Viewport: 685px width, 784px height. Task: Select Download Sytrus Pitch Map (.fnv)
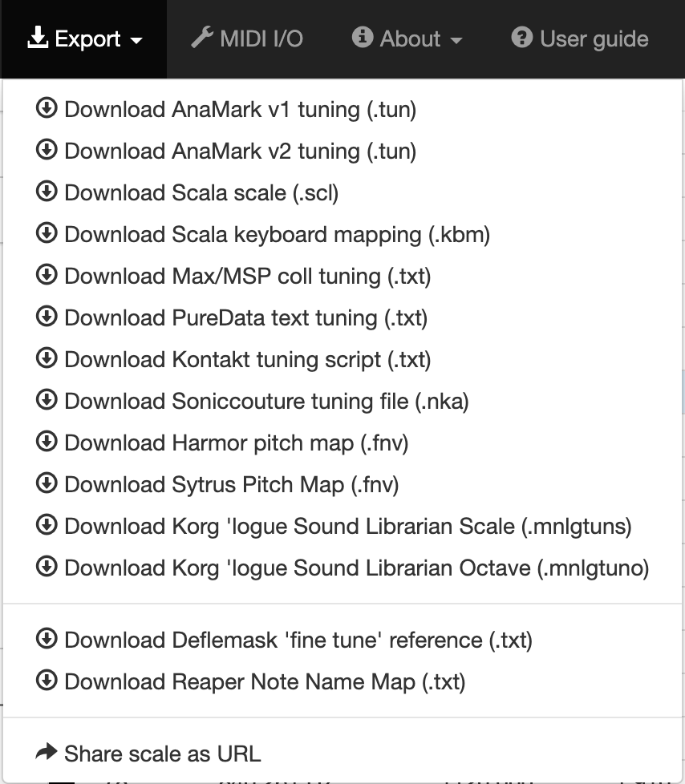[x=231, y=484]
